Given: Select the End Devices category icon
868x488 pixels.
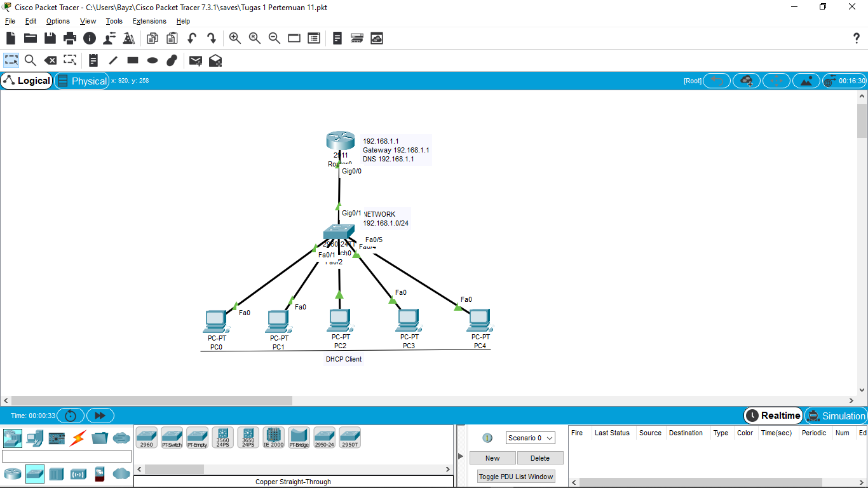Looking at the screenshot, I should tap(35, 438).
